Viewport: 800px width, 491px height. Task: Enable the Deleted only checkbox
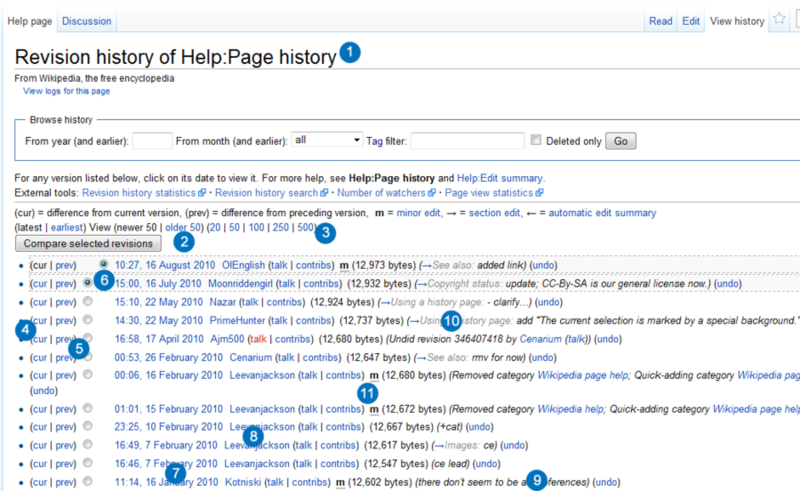pyautogui.click(x=537, y=141)
